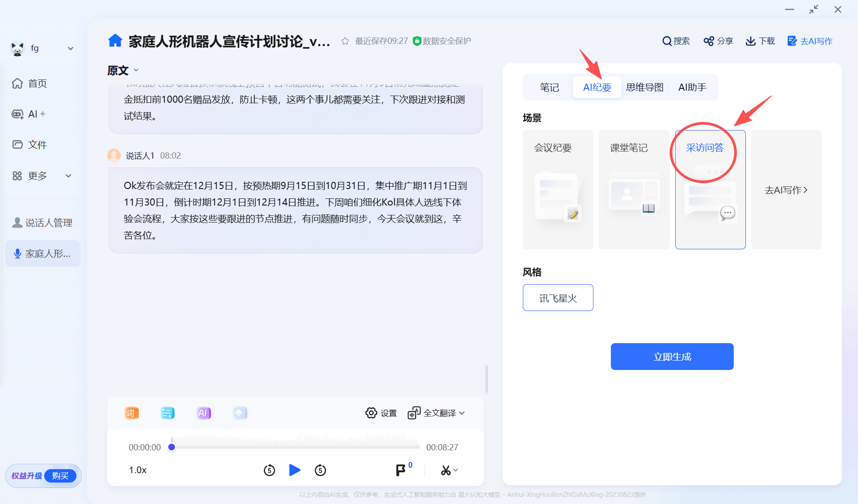The height and width of the screenshot is (504, 858).
Task: Expand the 原文 dropdown
Action: 136,70
